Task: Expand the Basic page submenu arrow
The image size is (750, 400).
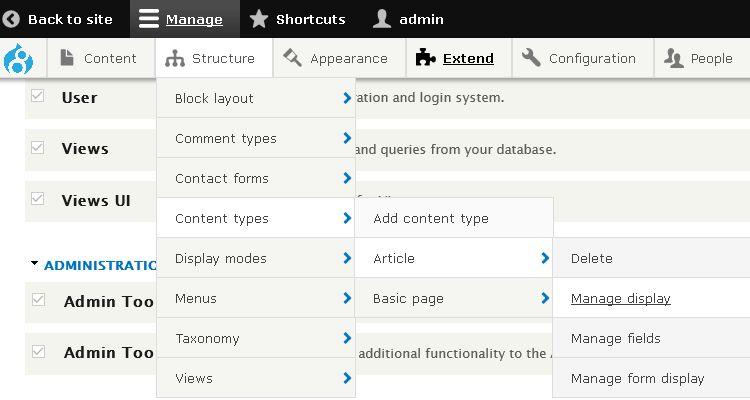Action: point(545,298)
